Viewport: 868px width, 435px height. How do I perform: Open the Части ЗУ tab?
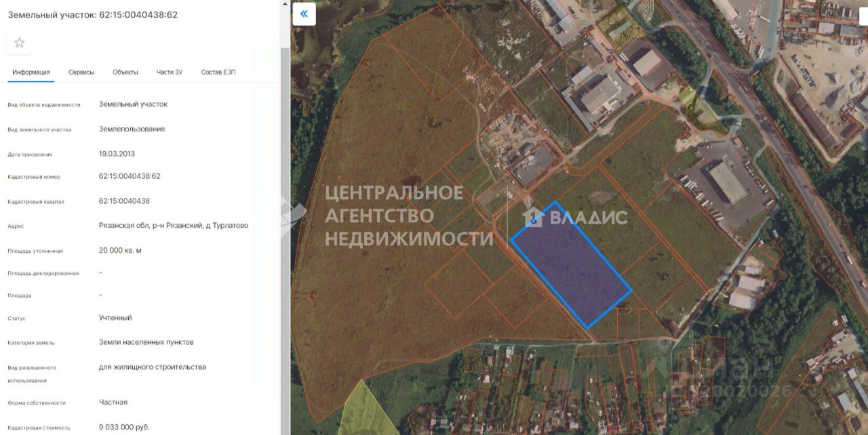click(x=170, y=72)
